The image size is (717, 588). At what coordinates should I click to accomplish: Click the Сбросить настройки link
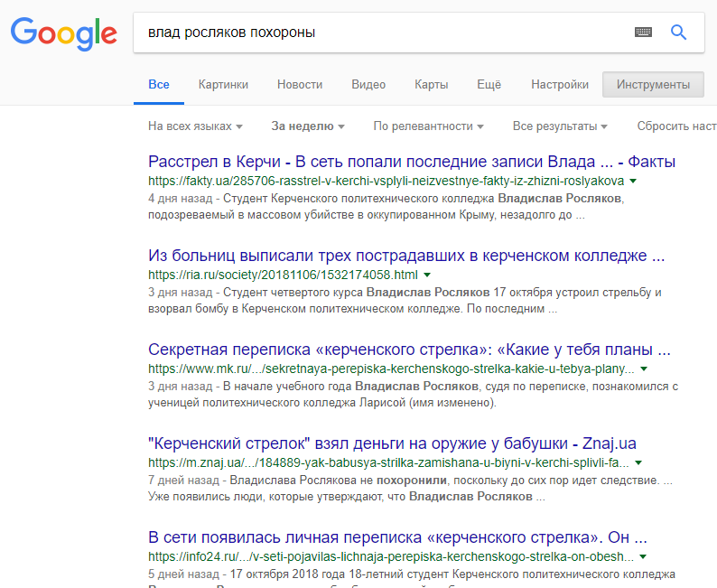pos(676,126)
